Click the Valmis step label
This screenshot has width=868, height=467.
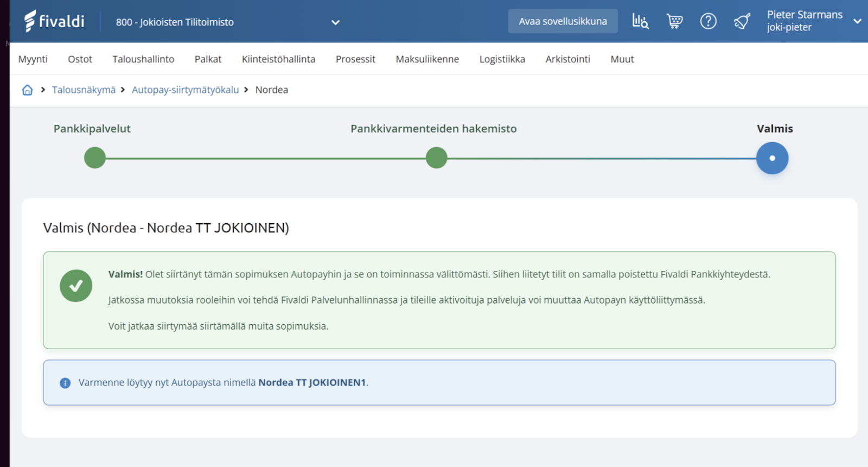(x=775, y=129)
